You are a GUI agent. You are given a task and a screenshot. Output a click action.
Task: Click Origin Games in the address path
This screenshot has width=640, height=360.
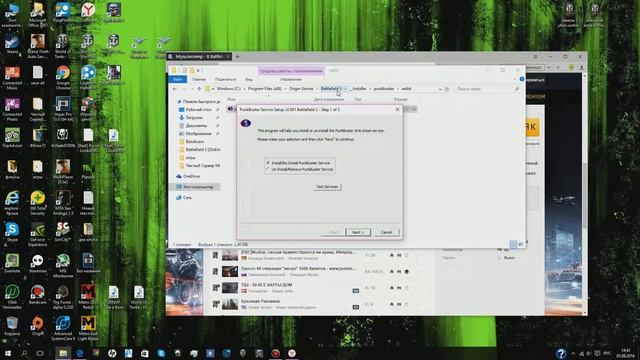[x=301, y=89]
